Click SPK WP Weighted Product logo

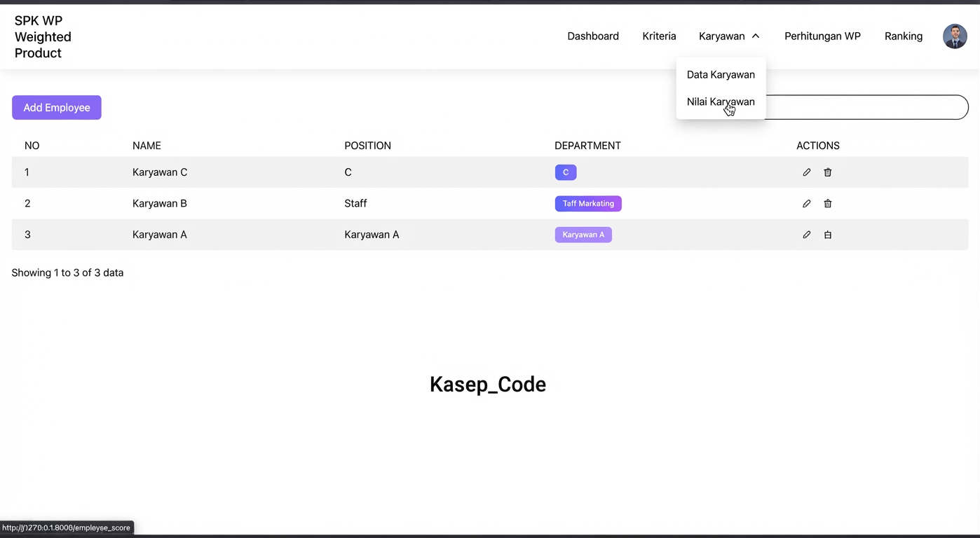pos(43,37)
